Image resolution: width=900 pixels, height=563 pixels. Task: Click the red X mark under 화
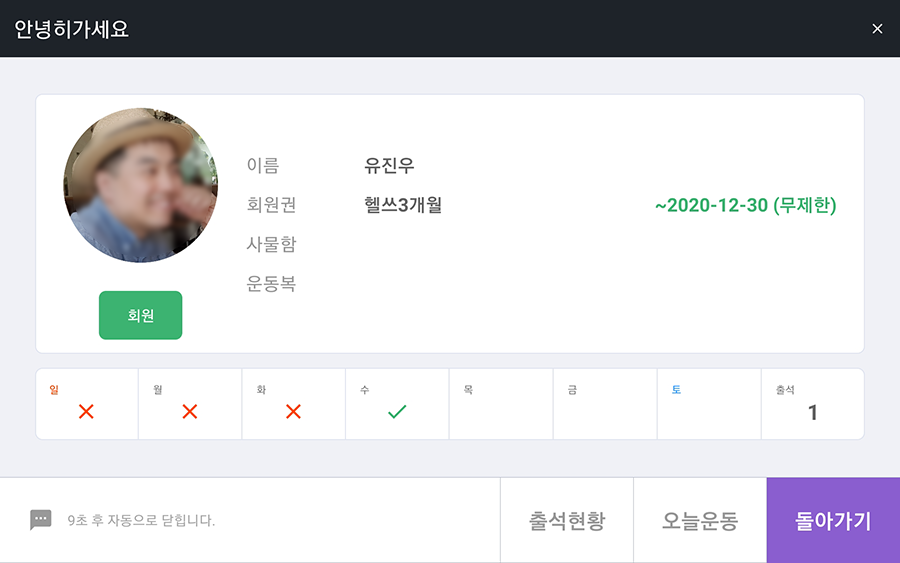click(x=293, y=411)
